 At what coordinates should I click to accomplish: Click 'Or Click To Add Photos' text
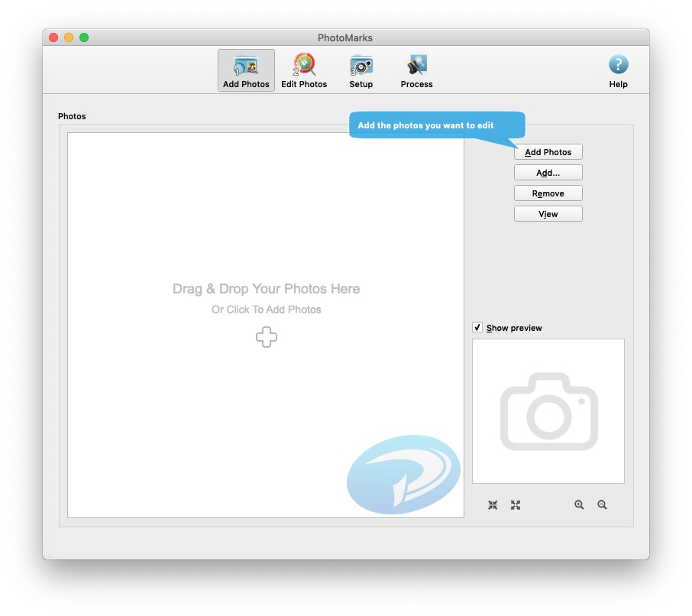[x=266, y=310]
